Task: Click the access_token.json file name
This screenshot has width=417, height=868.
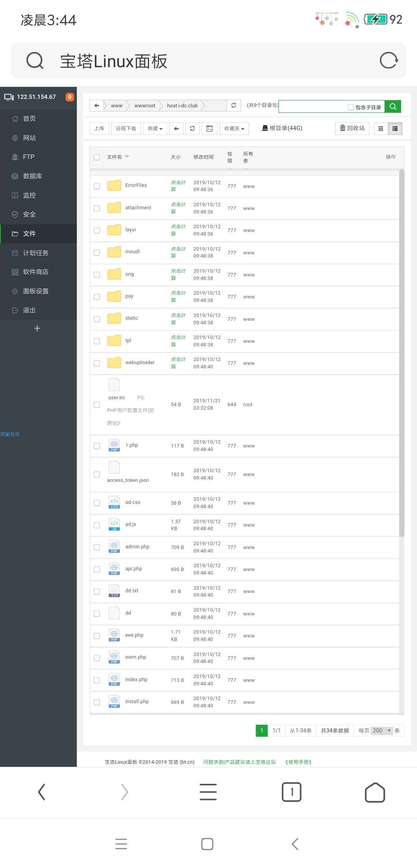Action: [128, 480]
